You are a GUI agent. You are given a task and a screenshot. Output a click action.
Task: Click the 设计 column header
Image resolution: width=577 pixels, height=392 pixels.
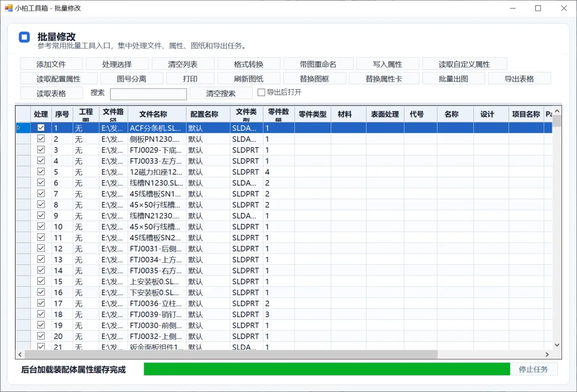point(491,114)
